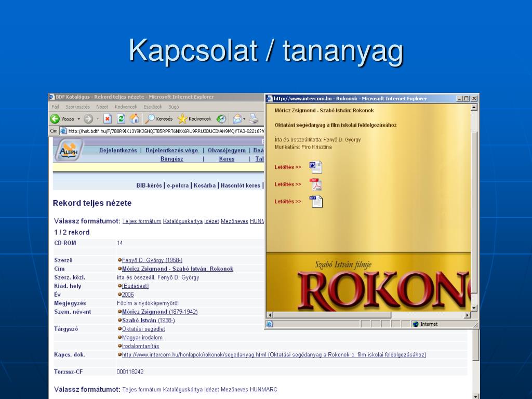The image size is (532, 399).
Task: Click the Bejelentkezés link
Action: (118, 150)
